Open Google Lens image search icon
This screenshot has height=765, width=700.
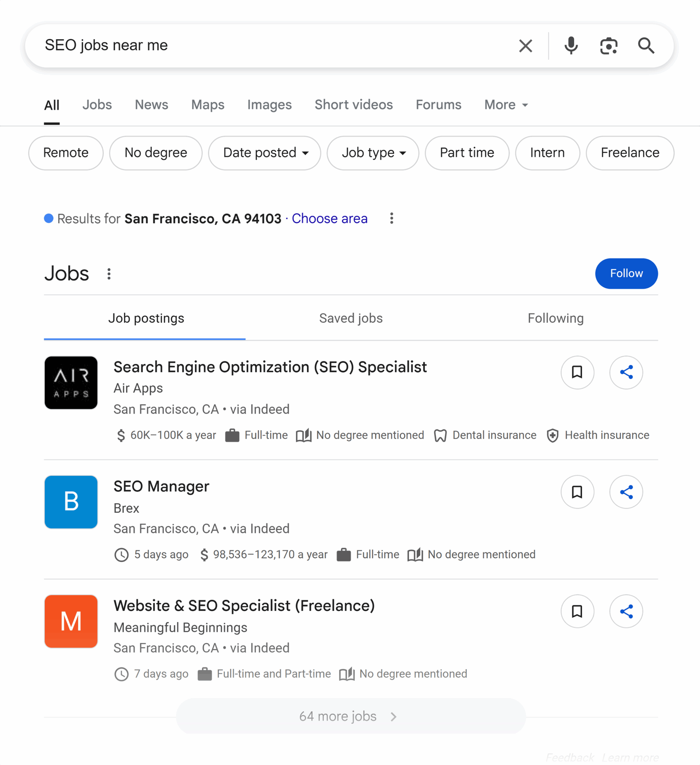[x=608, y=46]
